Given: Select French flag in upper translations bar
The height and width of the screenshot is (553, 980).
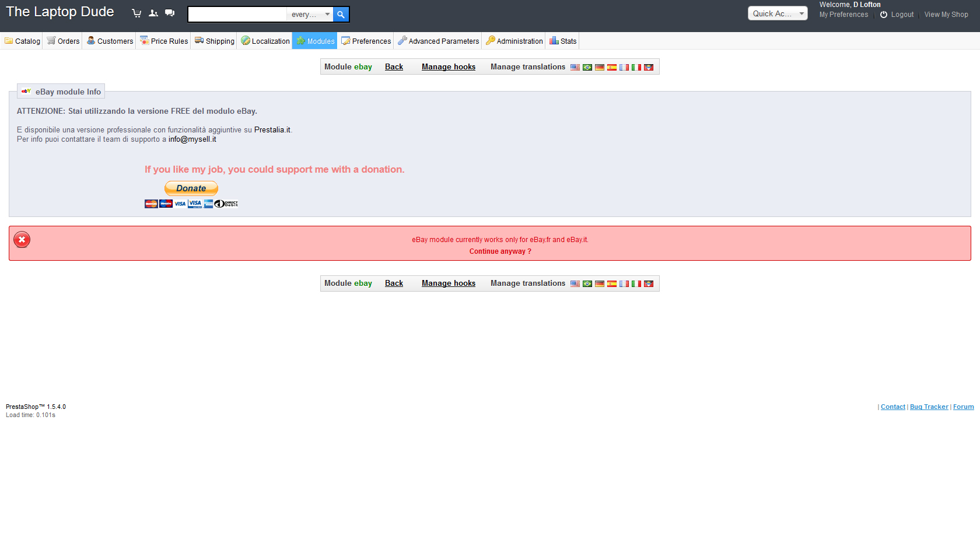Looking at the screenshot, I should 624,68.
